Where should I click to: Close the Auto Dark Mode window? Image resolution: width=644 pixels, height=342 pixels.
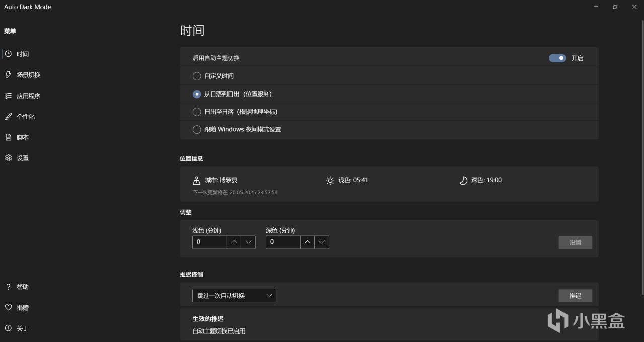click(x=634, y=7)
